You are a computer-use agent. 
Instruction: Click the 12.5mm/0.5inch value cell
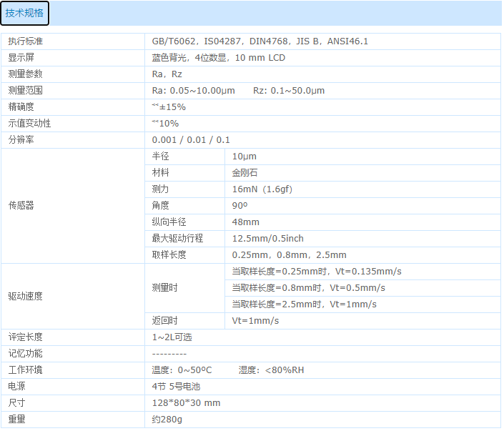coord(267,239)
